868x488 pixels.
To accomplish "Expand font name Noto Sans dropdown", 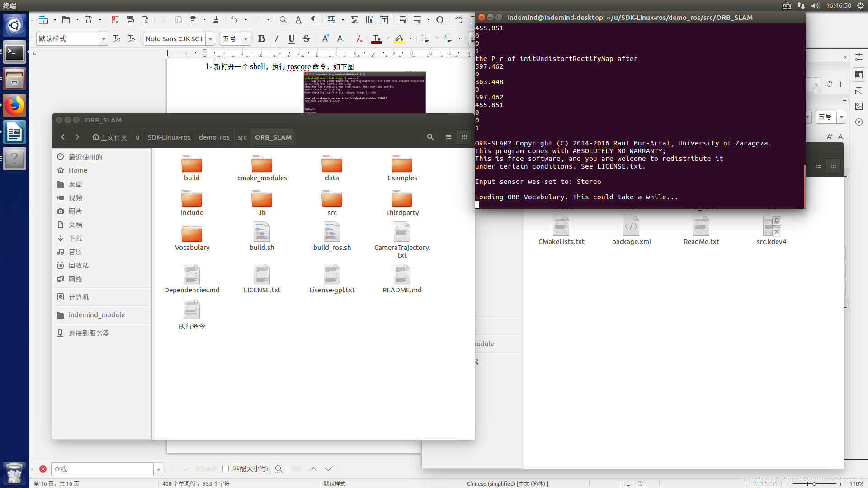I will [210, 39].
